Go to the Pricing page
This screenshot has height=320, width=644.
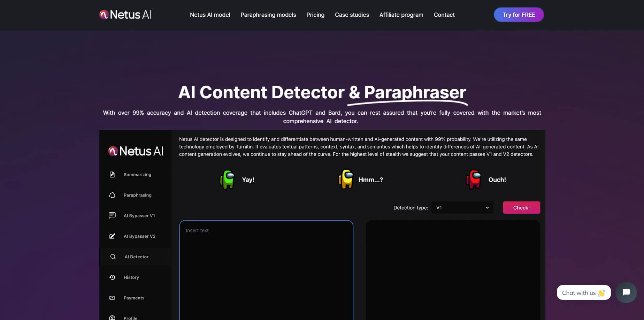pyautogui.click(x=315, y=15)
